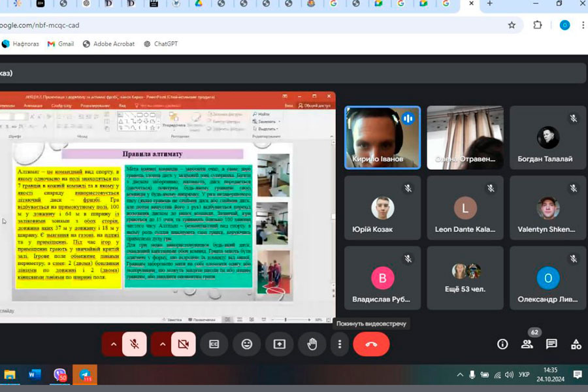Open more options three-dot menu in Meet
Screen dimensions: 588x392
[x=340, y=344]
